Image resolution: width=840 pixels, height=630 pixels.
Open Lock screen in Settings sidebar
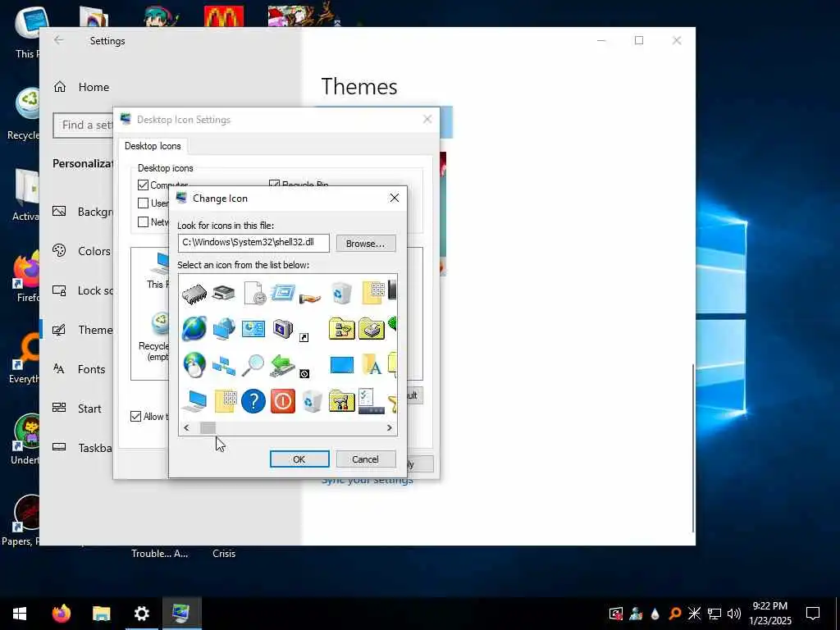coord(81,290)
